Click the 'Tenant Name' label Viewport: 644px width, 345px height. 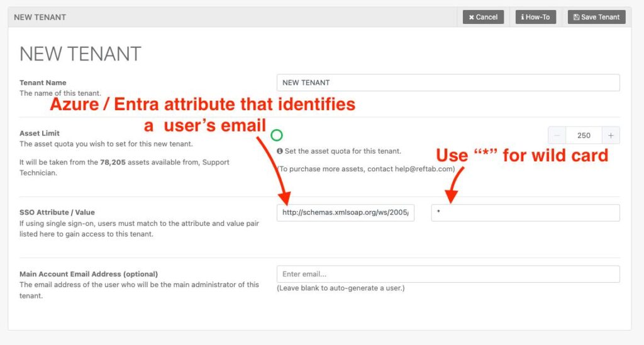tap(43, 82)
